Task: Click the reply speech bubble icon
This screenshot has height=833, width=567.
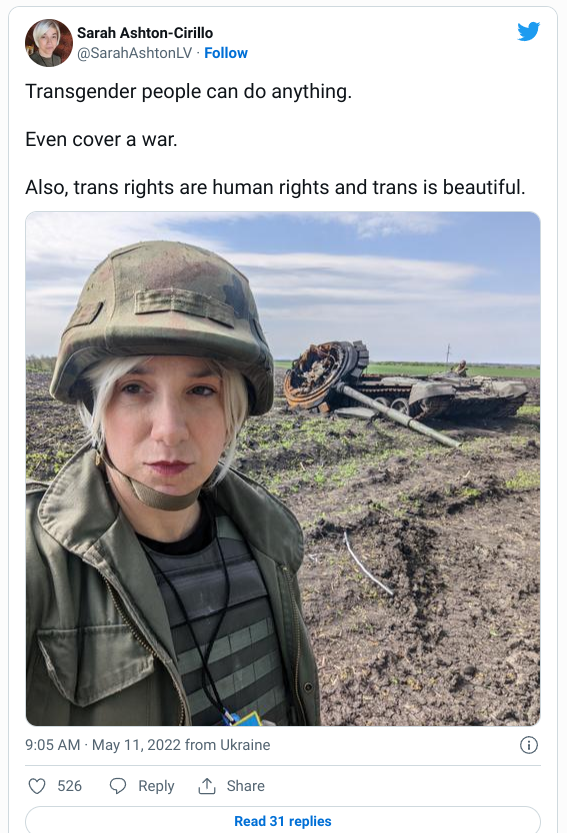Action: (x=117, y=786)
